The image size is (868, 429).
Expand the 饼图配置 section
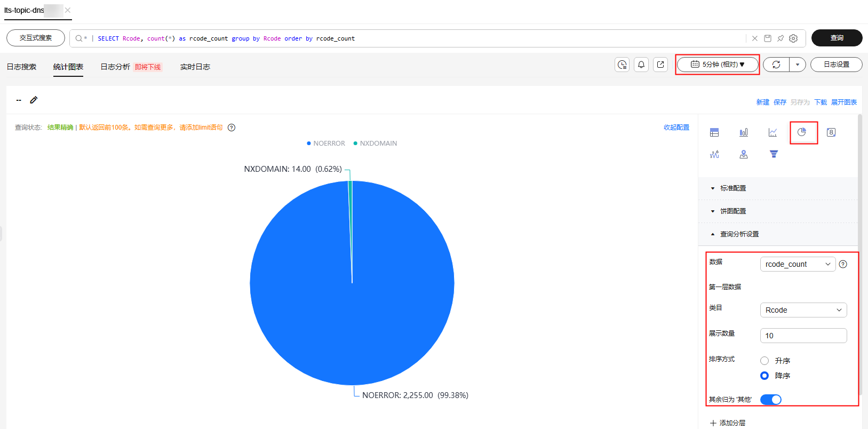click(779, 211)
